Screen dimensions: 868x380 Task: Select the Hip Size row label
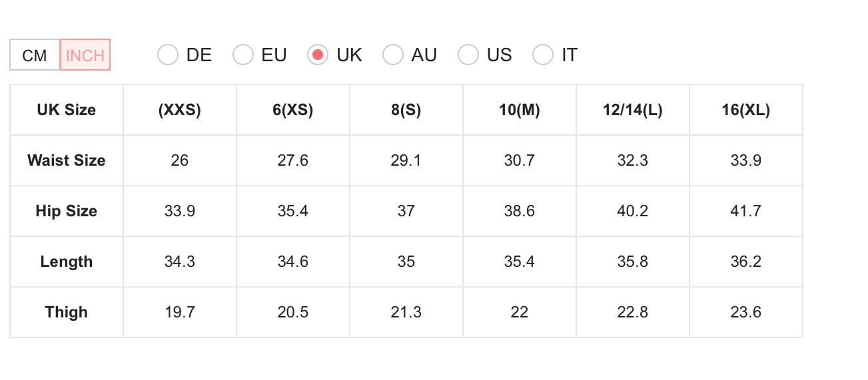pos(67,211)
